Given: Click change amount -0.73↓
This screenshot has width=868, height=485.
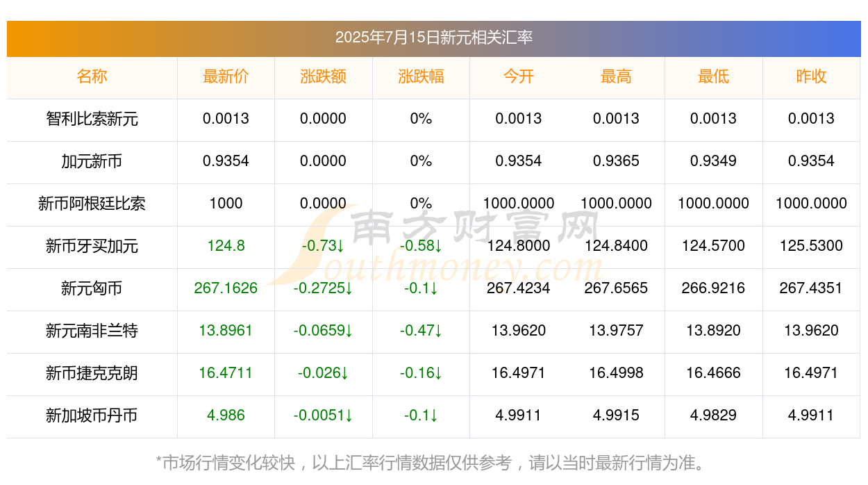Looking at the screenshot, I should click(x=323, y=246).
